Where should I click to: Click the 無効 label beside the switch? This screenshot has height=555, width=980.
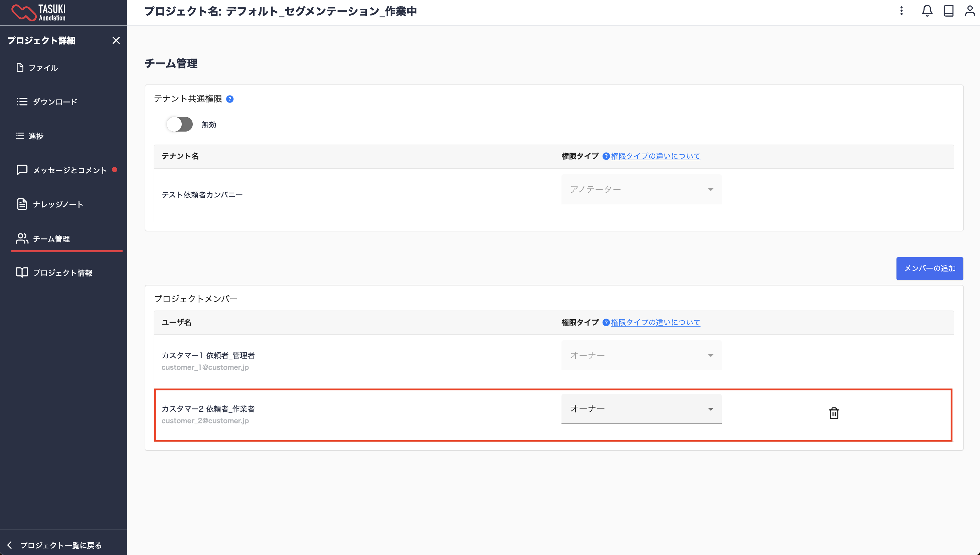coord(208,125)
